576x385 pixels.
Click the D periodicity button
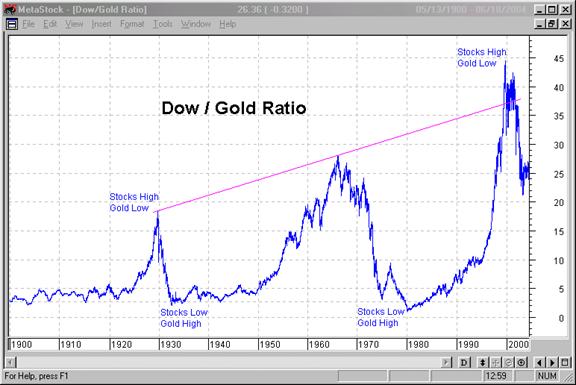pyautogui.click(x=464, y=363)
